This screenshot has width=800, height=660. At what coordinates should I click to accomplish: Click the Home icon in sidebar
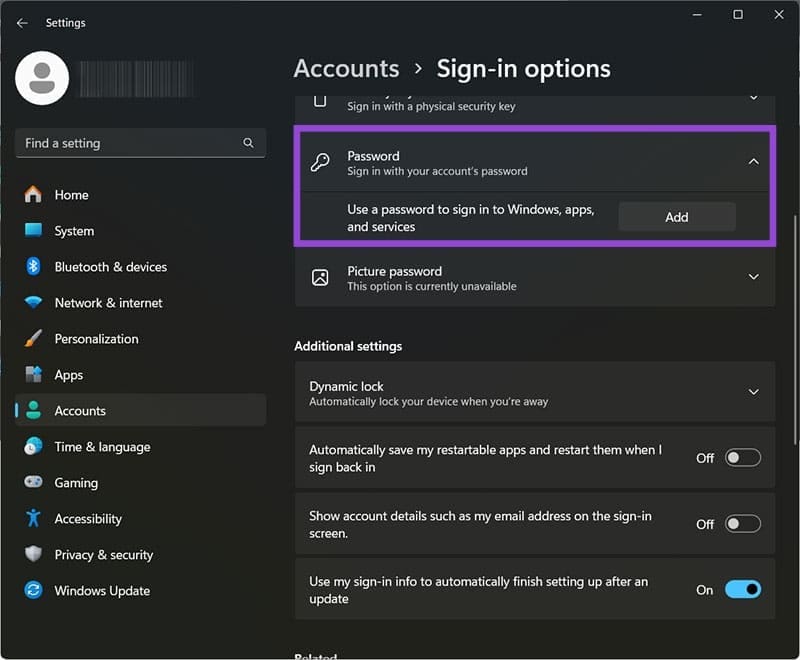point(34,195)
